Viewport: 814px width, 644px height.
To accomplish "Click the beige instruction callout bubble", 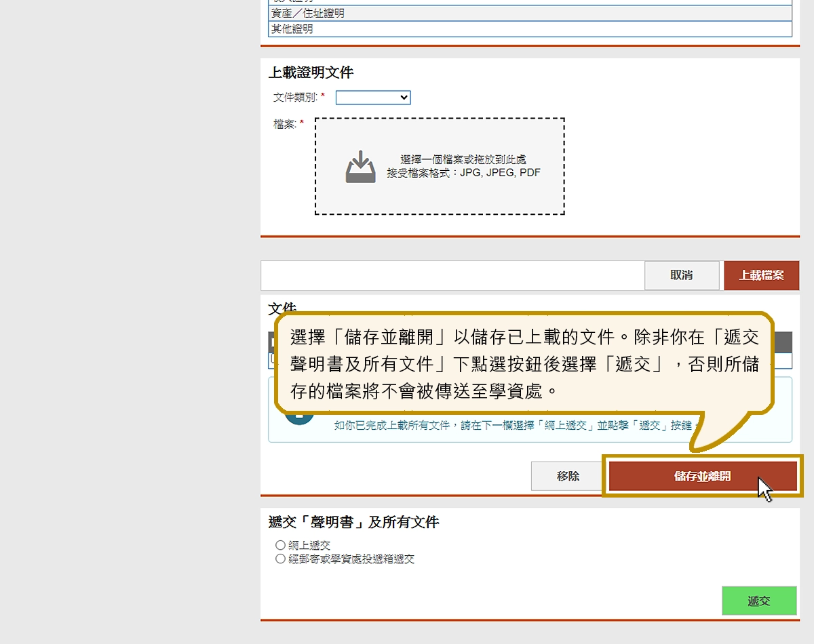I will coord(524,364).
